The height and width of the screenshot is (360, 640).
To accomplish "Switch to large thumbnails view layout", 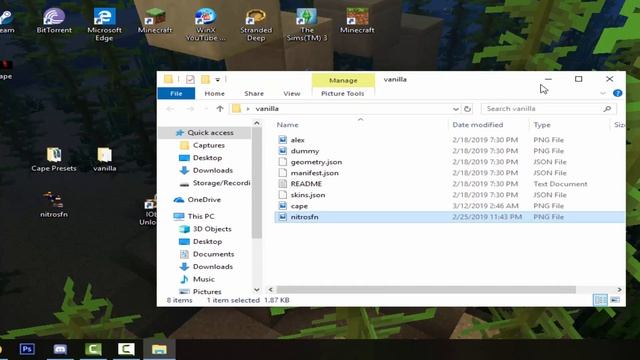I will pos(615,300).
